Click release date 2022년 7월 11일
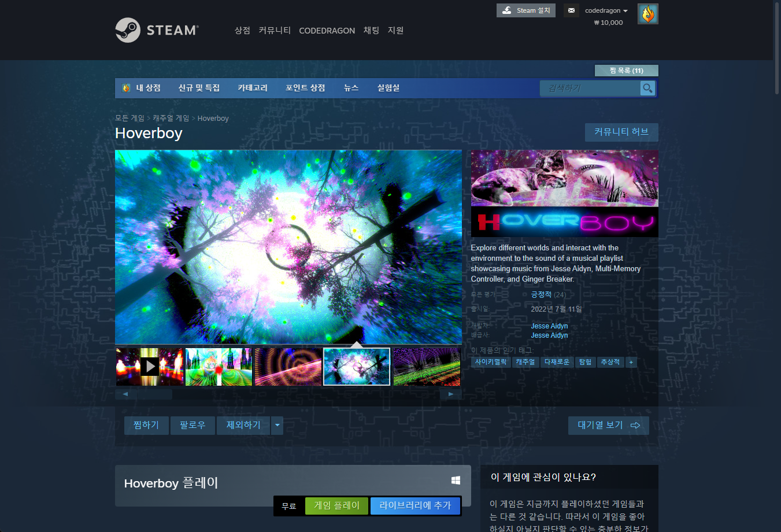 click(556, 309)
